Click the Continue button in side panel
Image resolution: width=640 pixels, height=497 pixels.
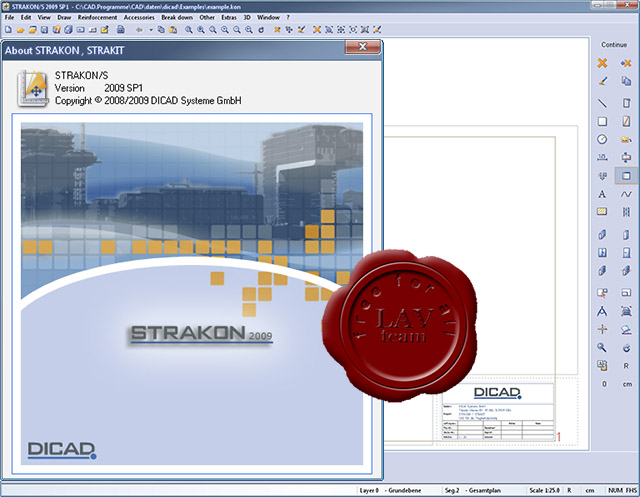(x=614, y=45)
